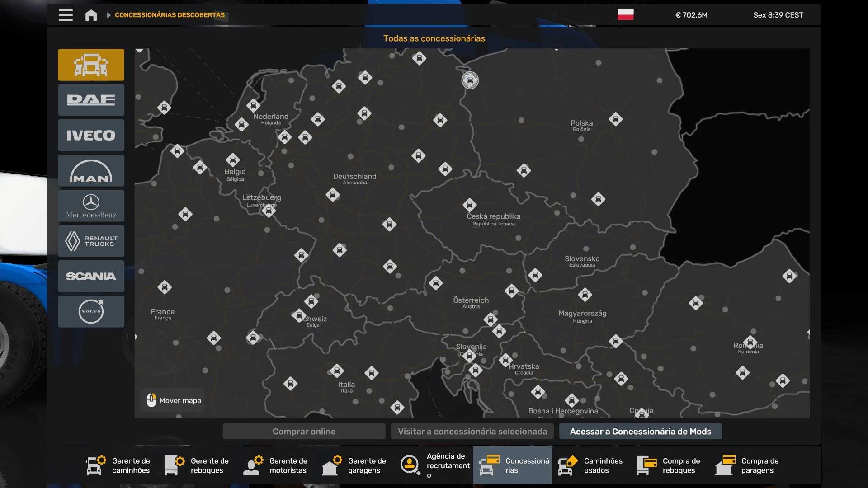The width and height of the screenshot is (868, 488).
Task: Filter map by Scania dealers
Action: coord(91,276)
